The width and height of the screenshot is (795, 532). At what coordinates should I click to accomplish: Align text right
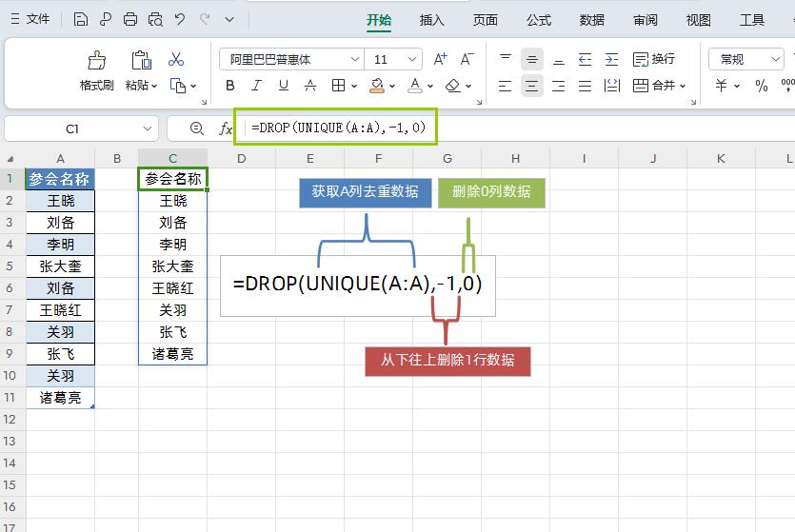click(559, 86)
